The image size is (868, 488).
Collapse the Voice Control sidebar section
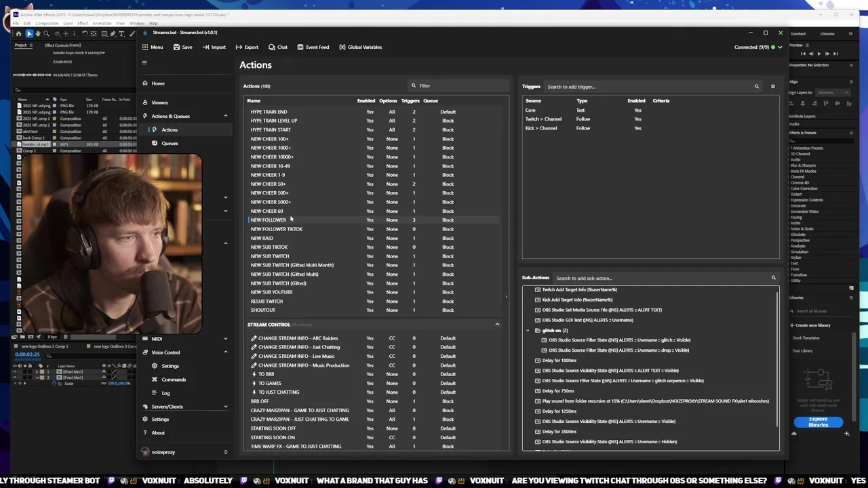pos(226,352)
